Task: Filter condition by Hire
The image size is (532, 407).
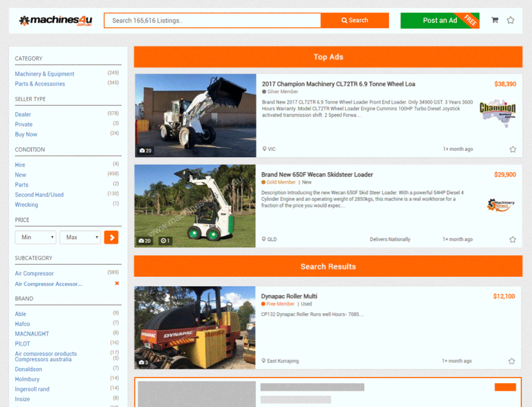Action: click(x=19, y=165)
